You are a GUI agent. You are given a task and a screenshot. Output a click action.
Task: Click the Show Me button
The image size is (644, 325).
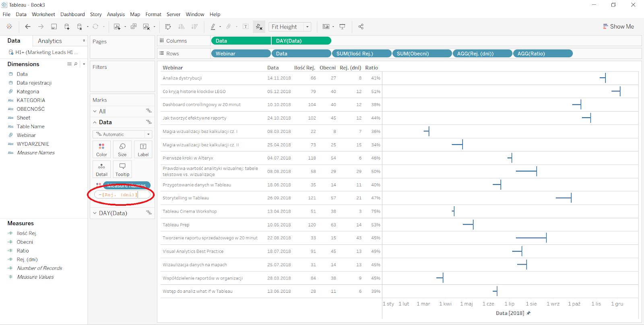[618, 27]
